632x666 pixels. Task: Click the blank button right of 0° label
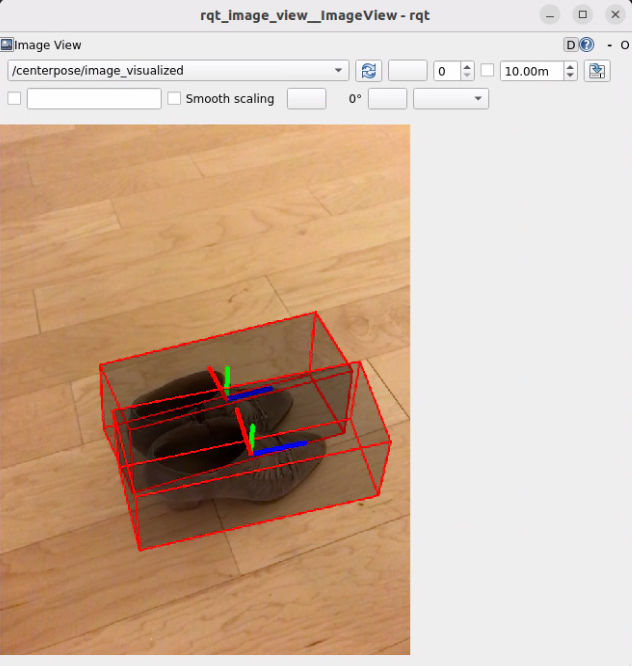pos(388,99)
